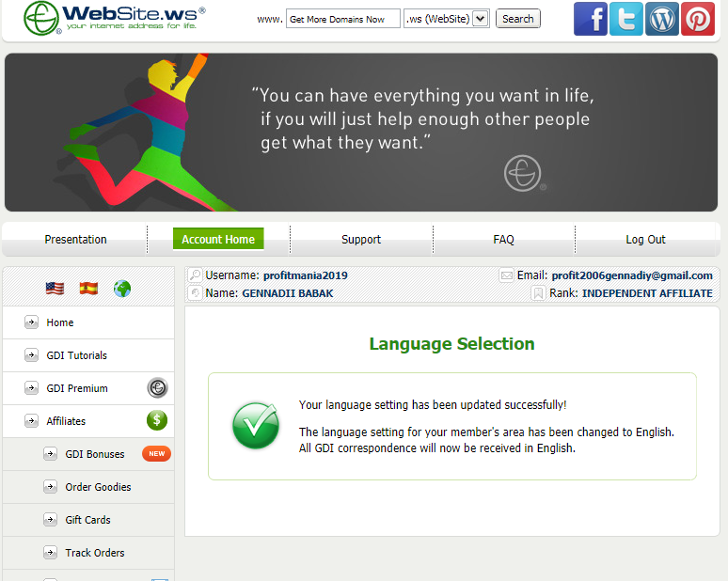Open the Support tab
728x581 pixels.
pyautogui.click(x=361, y=240)
